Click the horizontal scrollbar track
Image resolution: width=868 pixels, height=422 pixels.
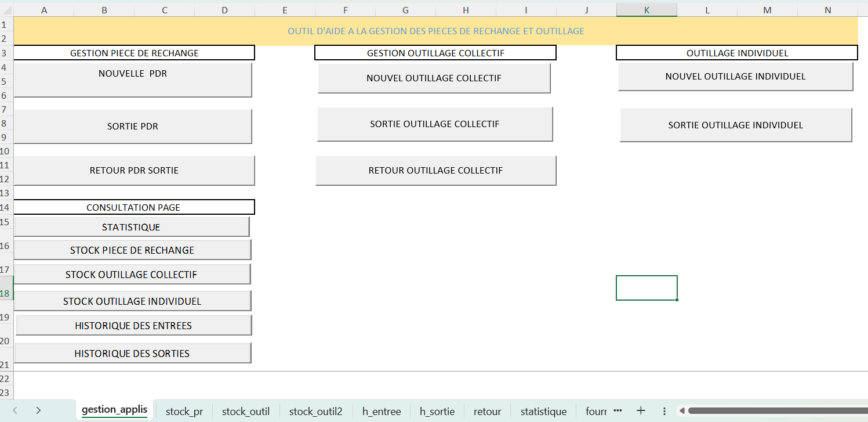(x=777, y=411)
